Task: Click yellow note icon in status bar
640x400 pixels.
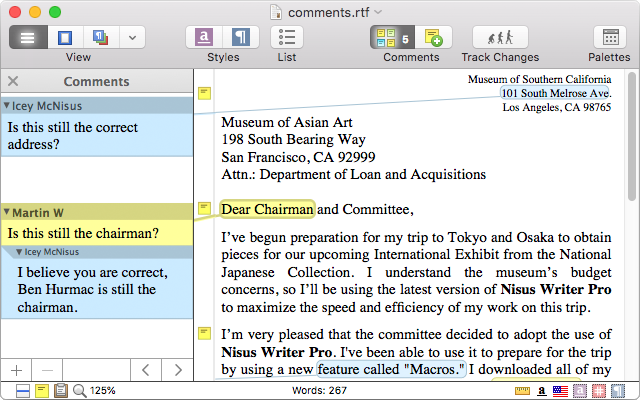Action: pyautogui.click(x=42, y=391)
